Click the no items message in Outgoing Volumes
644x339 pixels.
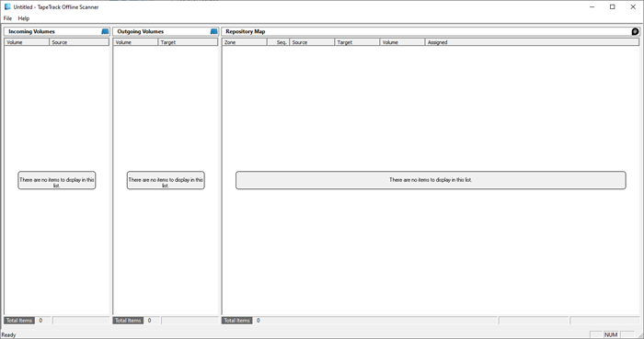166,180
